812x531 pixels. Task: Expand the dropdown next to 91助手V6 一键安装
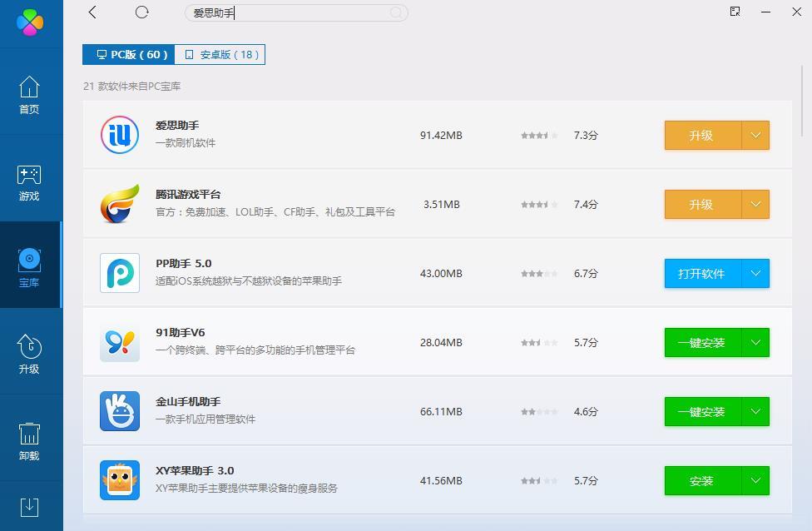(x=755, y=342)
